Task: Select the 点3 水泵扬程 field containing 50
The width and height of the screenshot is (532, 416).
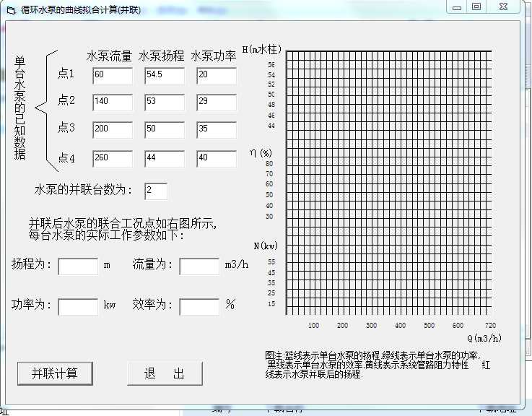Action: click(x=165, y=130)
